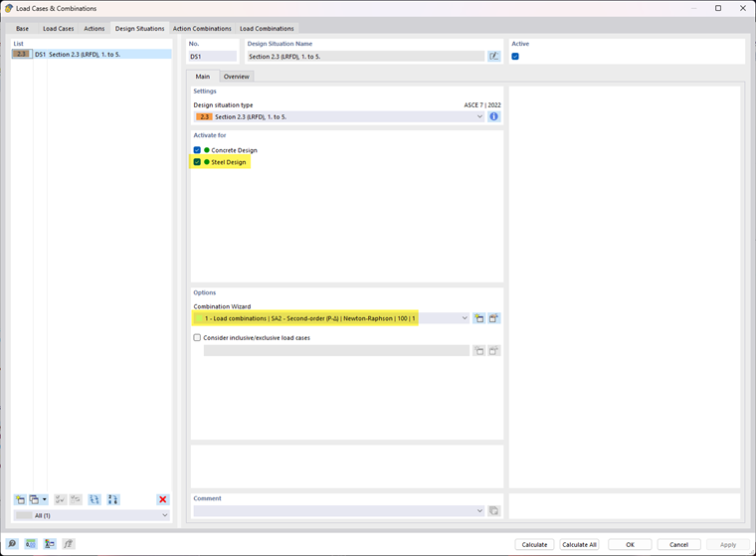Open the copy button's dropdown arrow

click(45, 499)
